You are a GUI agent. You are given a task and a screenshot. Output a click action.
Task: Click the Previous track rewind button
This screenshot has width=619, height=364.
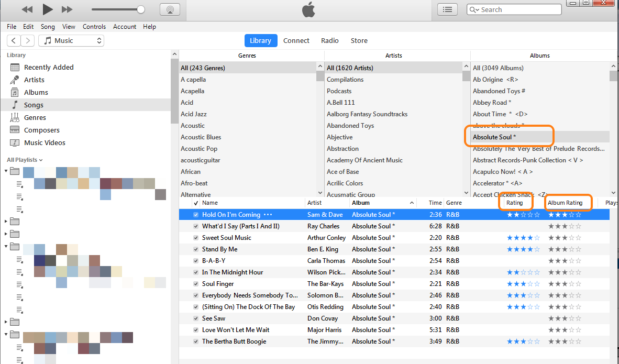[x=27, y=9]
